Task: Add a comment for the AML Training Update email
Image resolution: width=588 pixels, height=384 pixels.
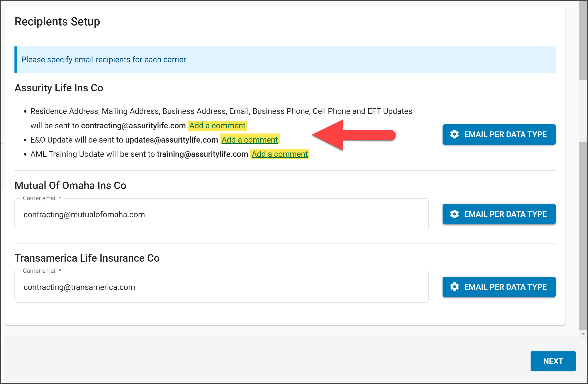Action: pos(279,154)
